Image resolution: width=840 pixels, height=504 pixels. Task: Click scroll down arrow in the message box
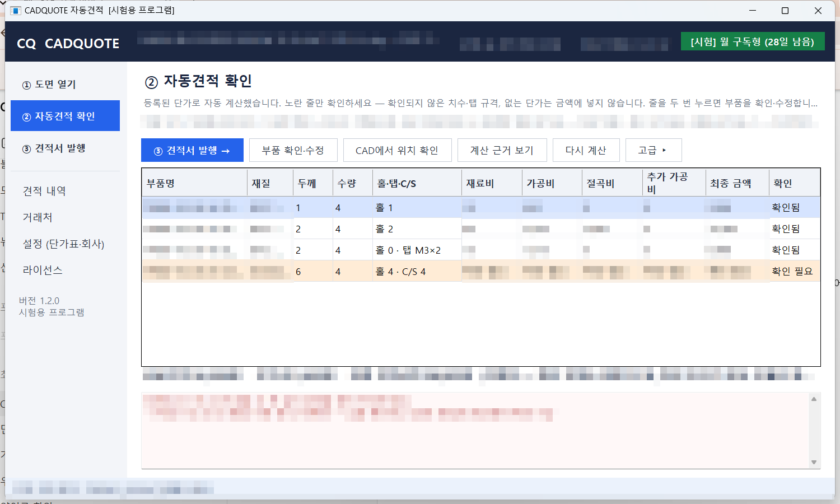click(x=814, y=463)
